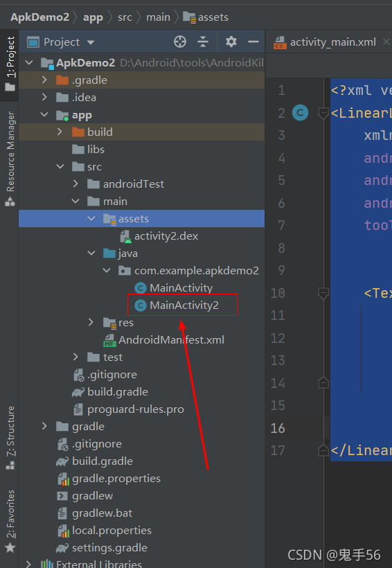Select the activity2.dex file

[166, 236]
